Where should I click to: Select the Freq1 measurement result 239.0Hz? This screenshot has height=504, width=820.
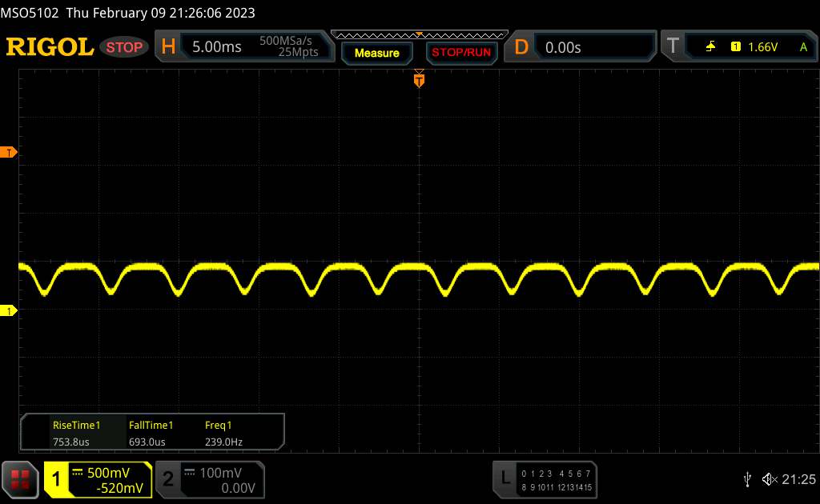tap(223, 441)
